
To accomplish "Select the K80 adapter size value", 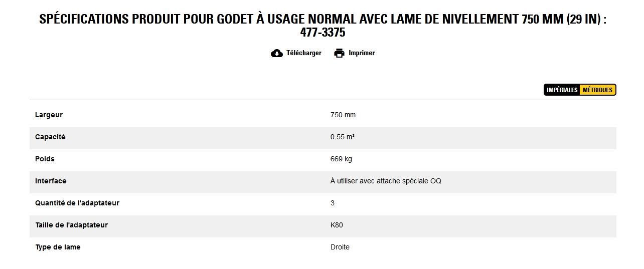I will 337,225.
